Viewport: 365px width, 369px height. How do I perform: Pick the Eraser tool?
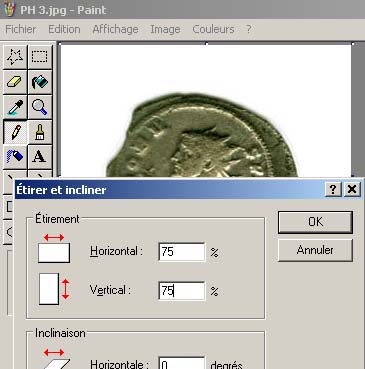pyautogui.click(x=15, y=82)
